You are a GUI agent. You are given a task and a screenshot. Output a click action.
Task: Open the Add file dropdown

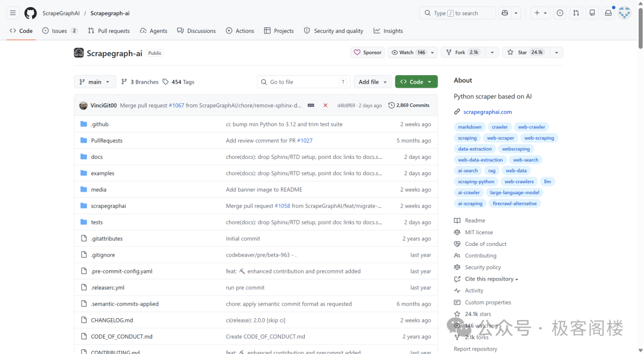(373, 82)
